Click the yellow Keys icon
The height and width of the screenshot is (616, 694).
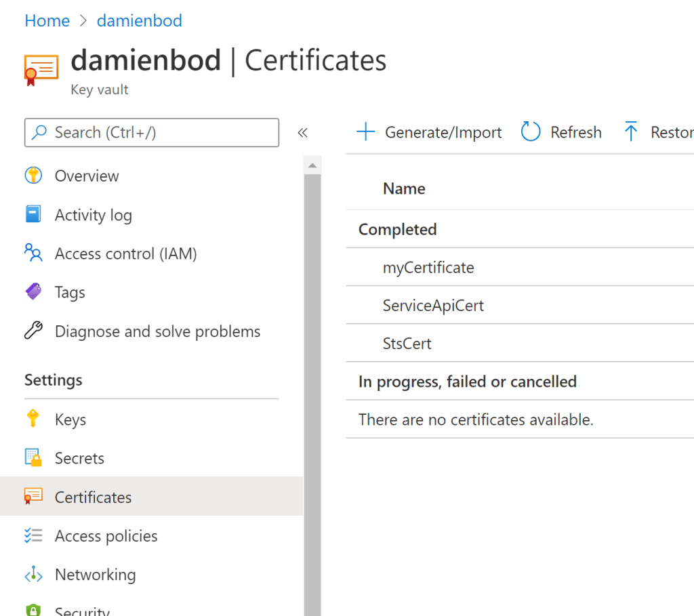(33, 418)
